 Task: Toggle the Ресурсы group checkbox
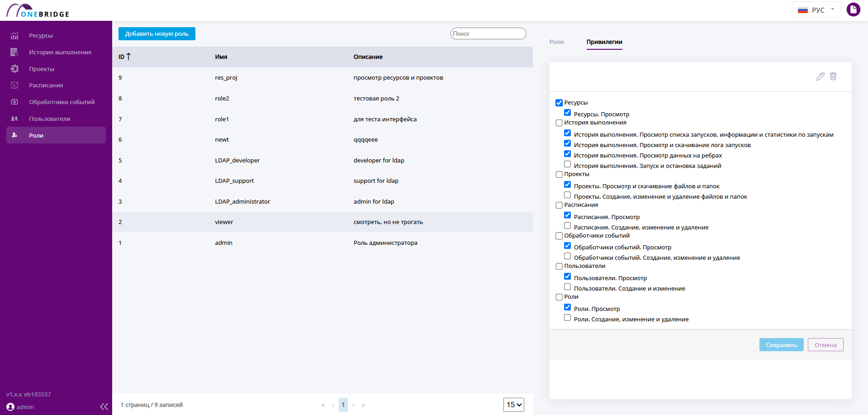[x=559, y=103]
